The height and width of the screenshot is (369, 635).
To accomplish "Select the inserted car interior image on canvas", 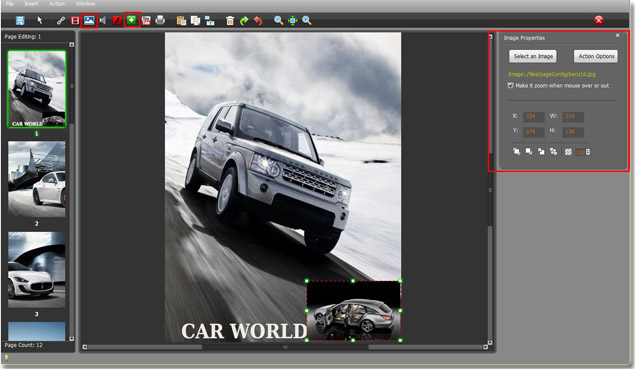I will tap(354, 311).
